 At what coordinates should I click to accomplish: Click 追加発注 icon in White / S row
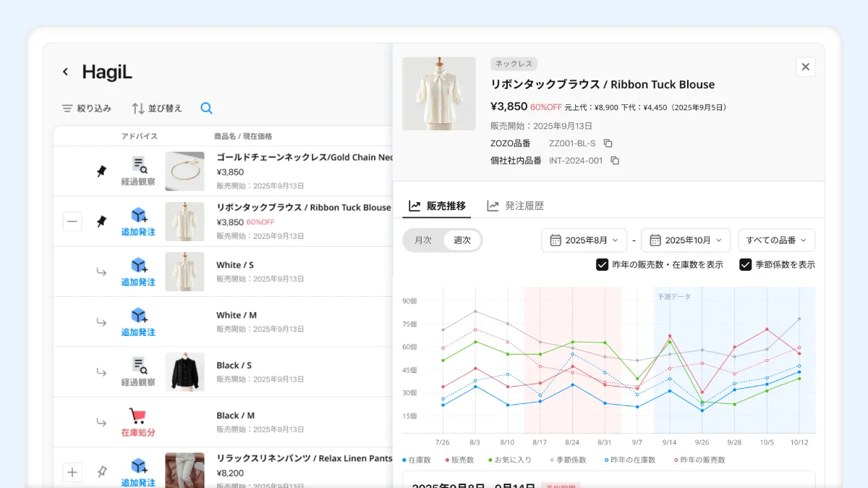coord(138,272)
